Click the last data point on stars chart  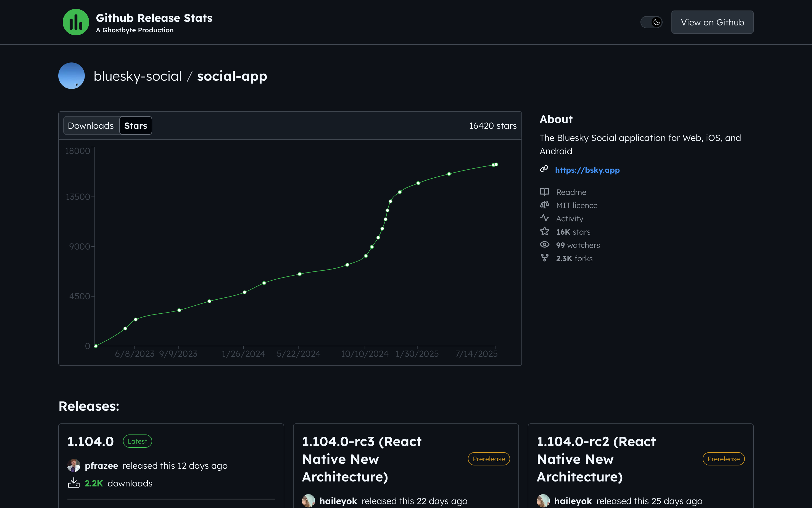(496, 165)
